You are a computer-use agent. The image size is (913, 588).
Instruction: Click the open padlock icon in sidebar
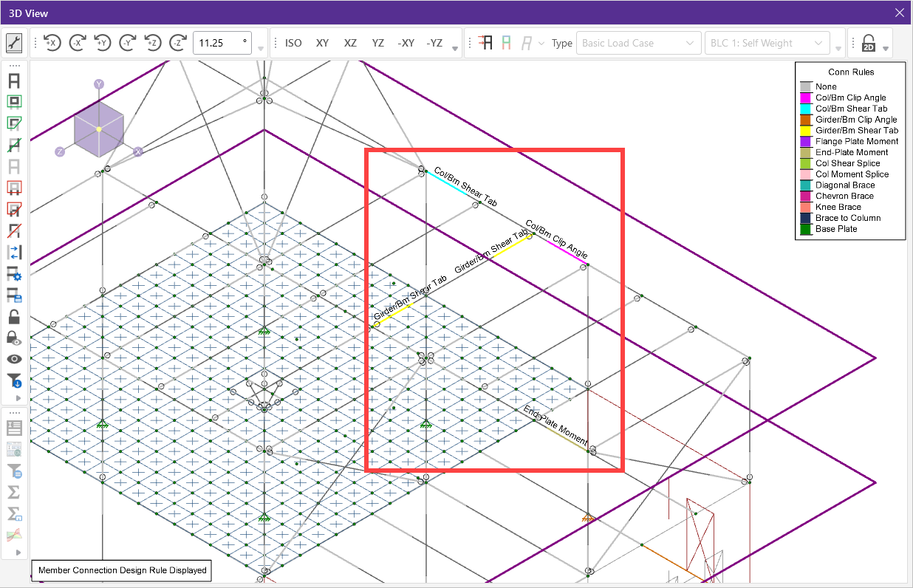(x=14, y=317)
